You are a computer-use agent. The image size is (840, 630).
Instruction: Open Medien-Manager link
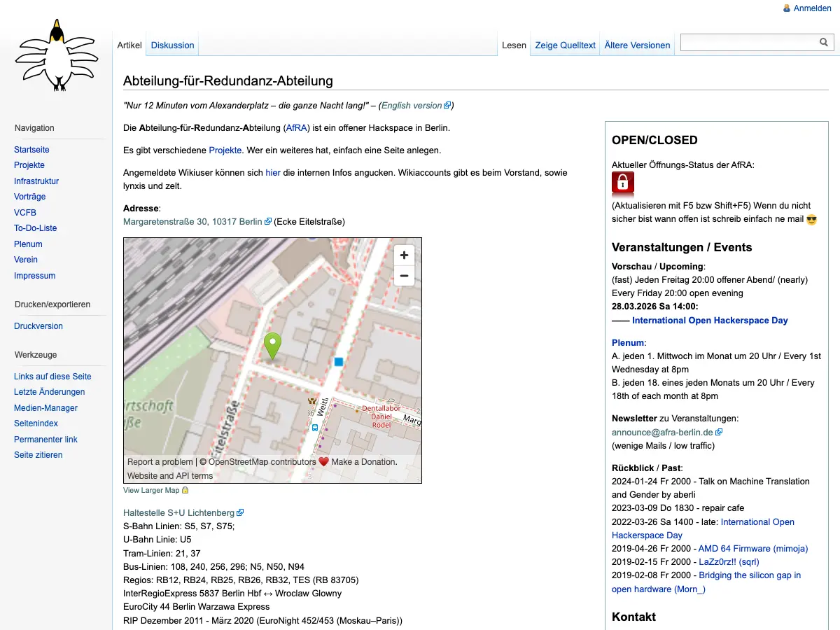click(x=46, y=408)
